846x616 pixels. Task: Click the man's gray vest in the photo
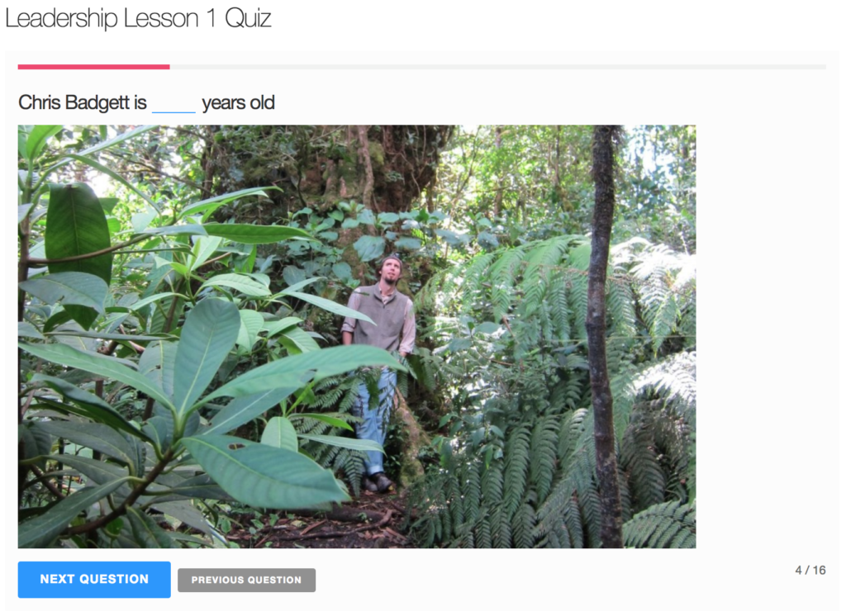(x=382, y=318)
